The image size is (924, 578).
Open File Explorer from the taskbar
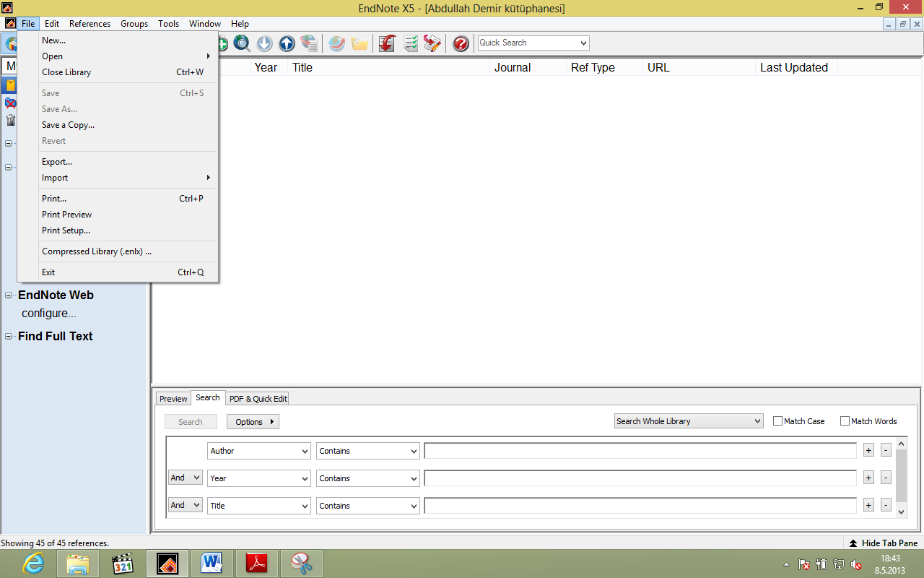pyautogui.click(x=77, y=564)
